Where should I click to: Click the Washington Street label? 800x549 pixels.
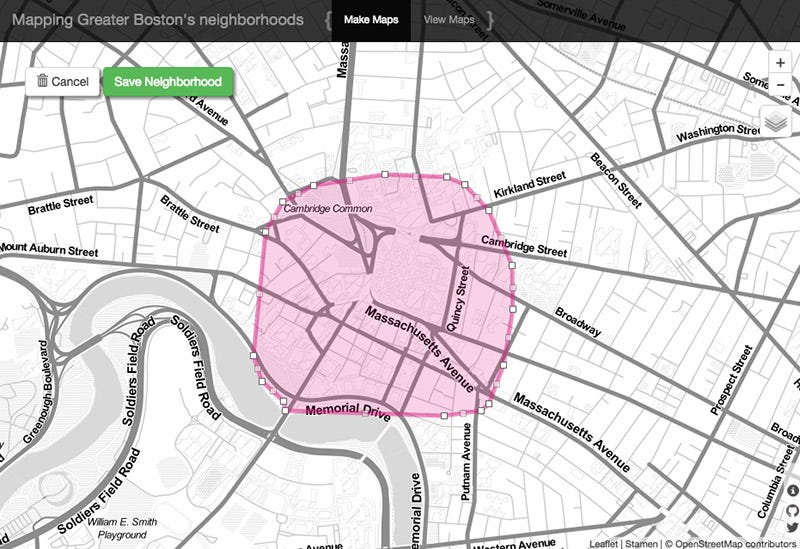[x=718, y=132]
